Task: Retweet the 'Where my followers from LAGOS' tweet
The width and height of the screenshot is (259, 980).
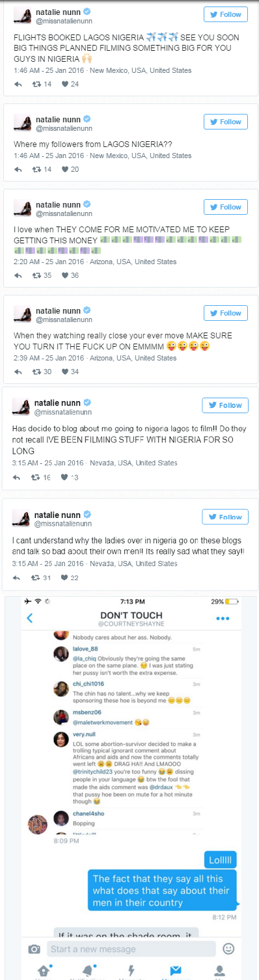Action: [36, 169]
